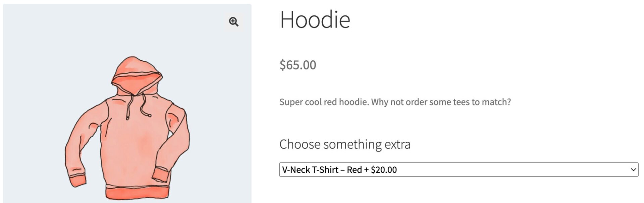This screenshot has width=644, height=203.
Task: Open the extras dropdown via its chevron arrow
Action: pos(633,170)
